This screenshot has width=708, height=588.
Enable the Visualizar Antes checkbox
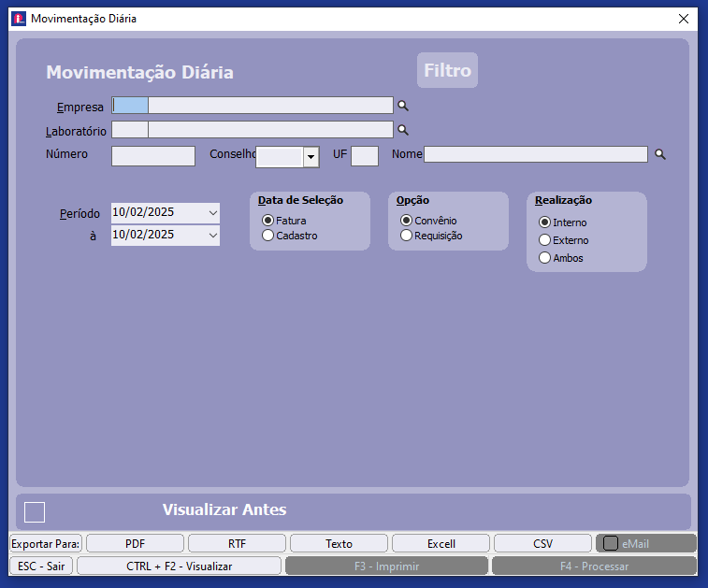click(x=35, y=511)
